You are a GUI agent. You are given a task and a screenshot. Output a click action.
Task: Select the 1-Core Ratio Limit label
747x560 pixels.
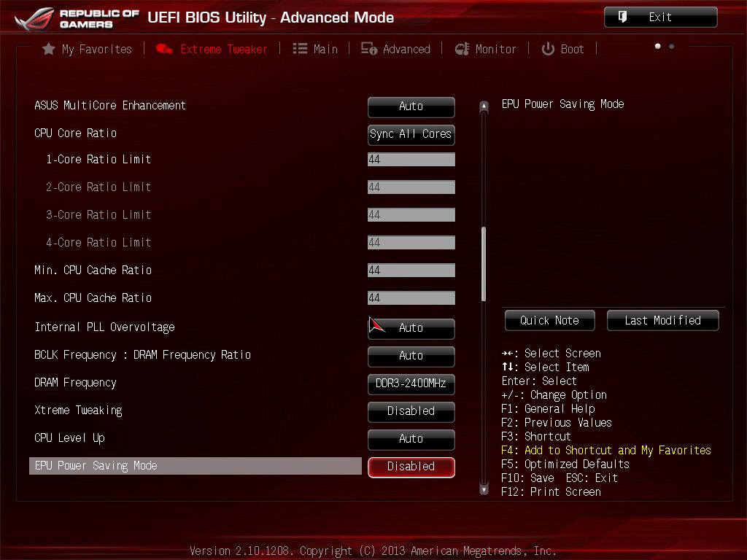98,159
